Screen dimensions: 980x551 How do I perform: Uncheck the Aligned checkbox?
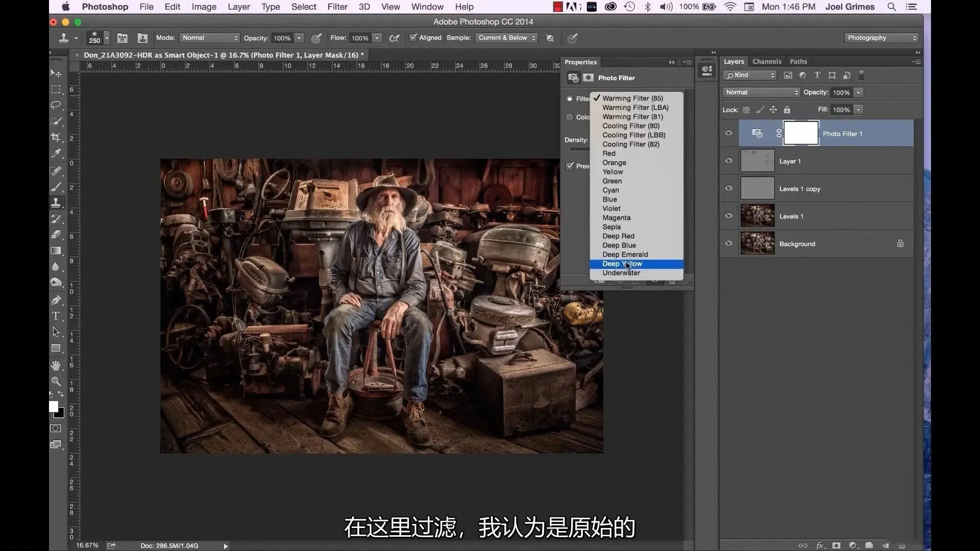point(413,38)
